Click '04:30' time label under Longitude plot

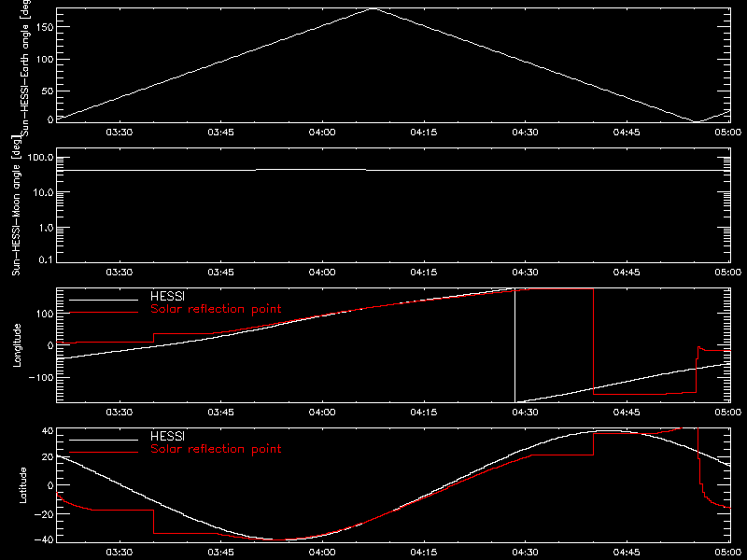click(525, 412)
